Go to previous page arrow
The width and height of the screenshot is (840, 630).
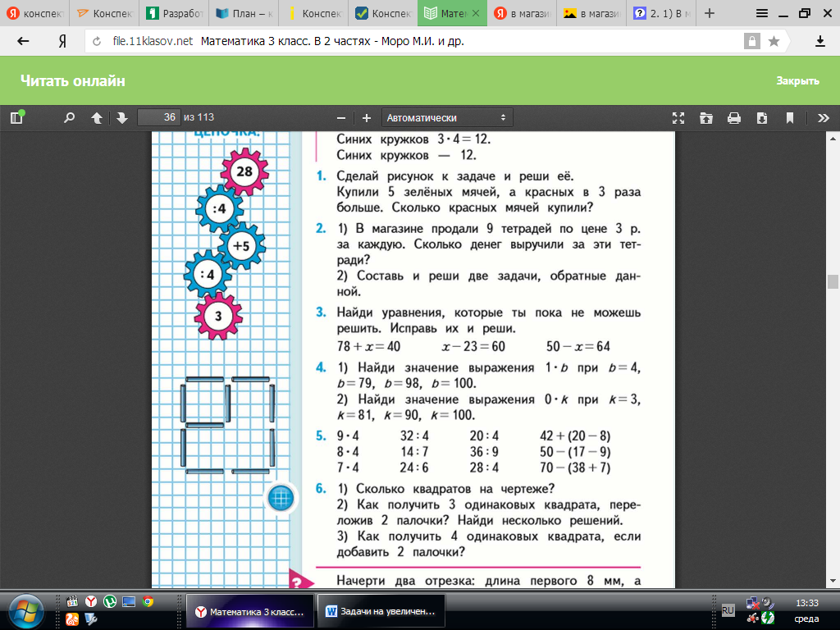click(97, 117)
